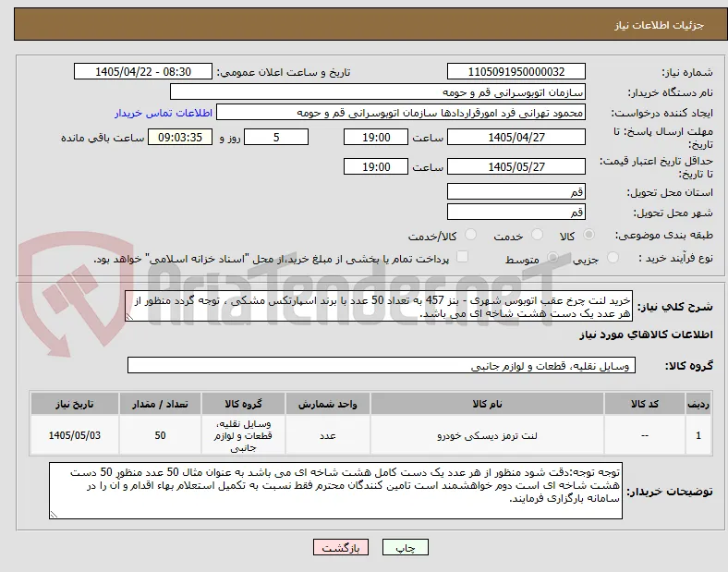This screenshot has width=728, height=572.
Task: Click the delivery province field قم
Action: pos(516,192)
